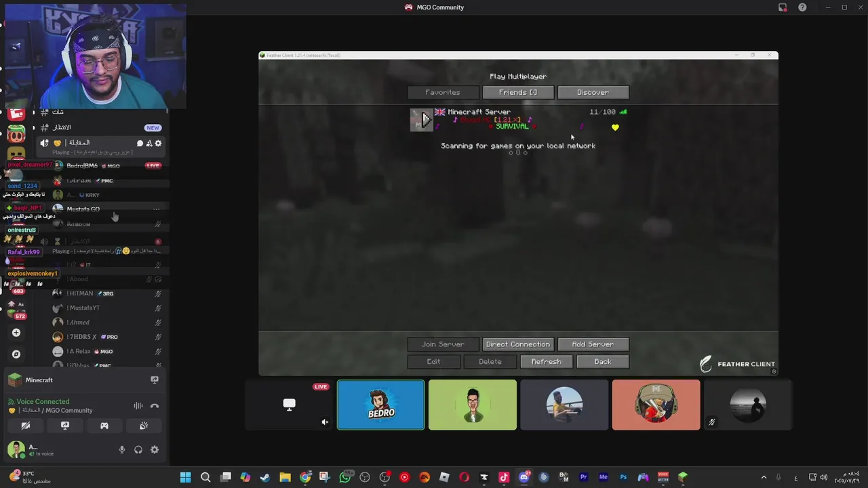
Task: Mute the microphone in user panel
Action: 122,449
